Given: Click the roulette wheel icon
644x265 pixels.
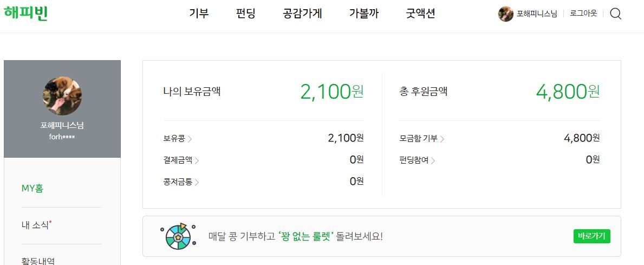Looking at the screenshot, I should 178,236.
